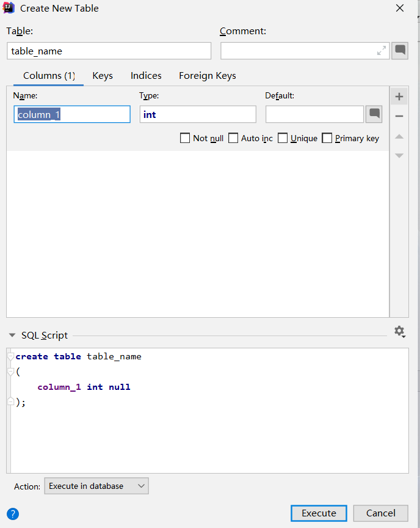Click the Table name input field
Image resolution: width=420 pixels, height=528 pixels.
tap(109, 51)
